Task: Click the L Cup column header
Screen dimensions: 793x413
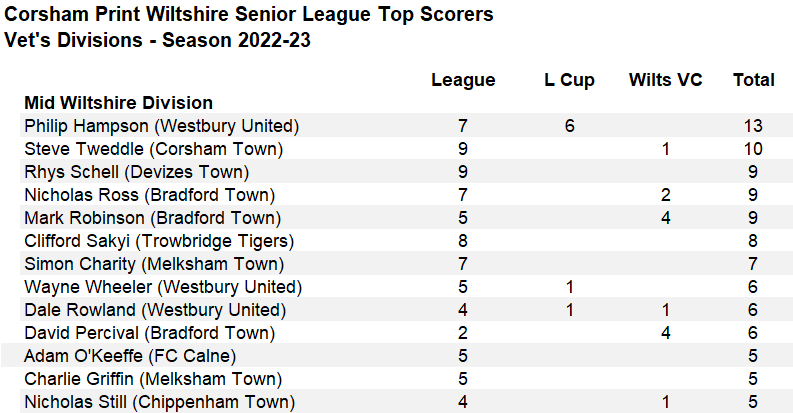Action: tap(569, 80)
